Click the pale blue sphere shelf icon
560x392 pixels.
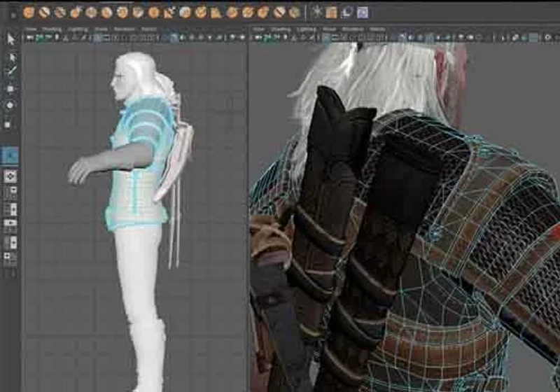(x=184, y=13)
